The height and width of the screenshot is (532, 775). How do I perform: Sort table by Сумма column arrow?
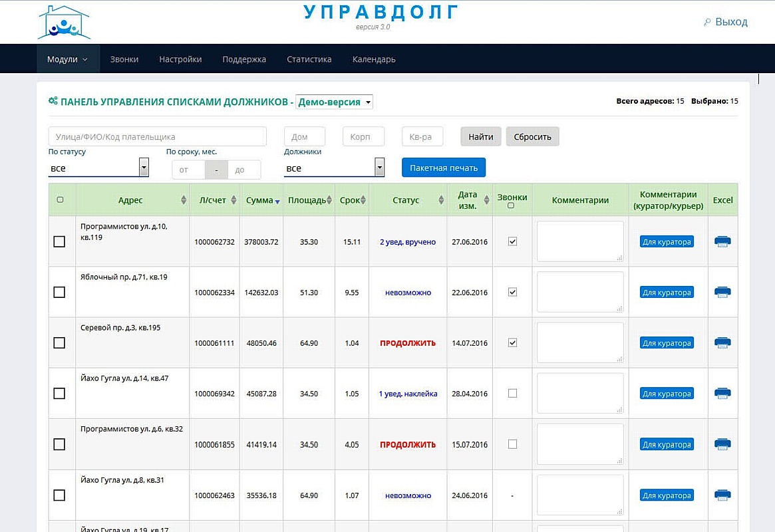coord(277,201)
